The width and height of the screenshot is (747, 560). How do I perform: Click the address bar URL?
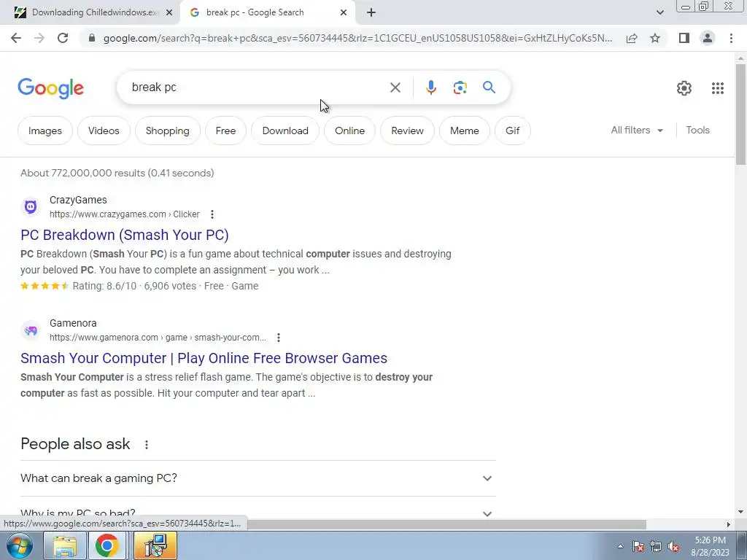coord(357,38)
